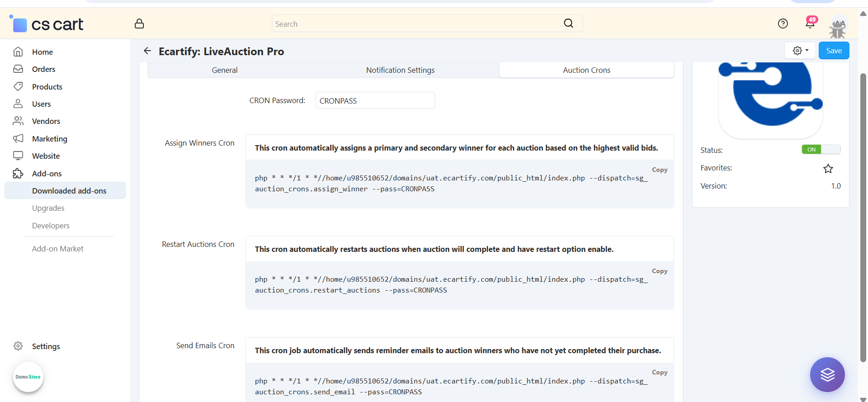
Task: Switch to the General tab
Action: point(224,70)
